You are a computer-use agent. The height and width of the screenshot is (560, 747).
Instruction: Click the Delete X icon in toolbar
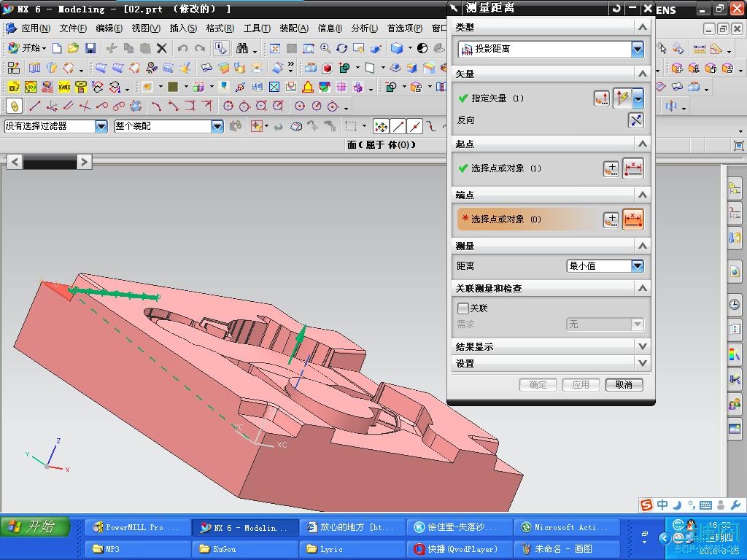[x=162, y=48]
